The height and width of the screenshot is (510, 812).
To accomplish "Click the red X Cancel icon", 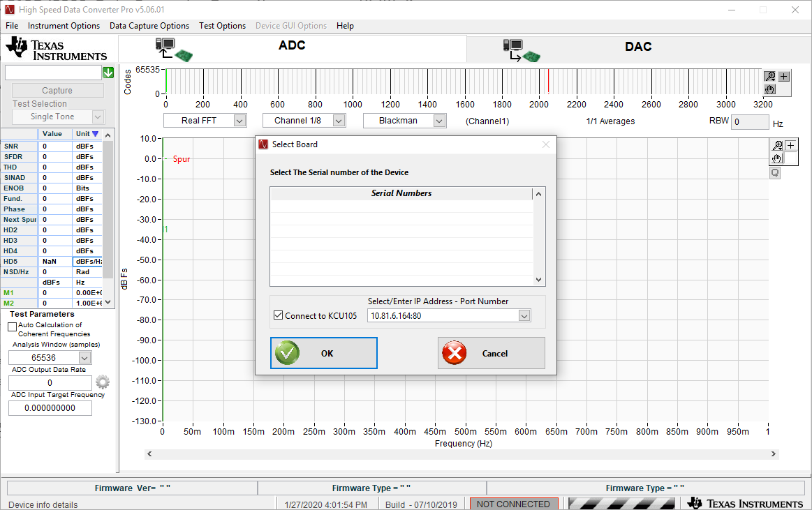I will pyautogui.click(x=454, y=353).
